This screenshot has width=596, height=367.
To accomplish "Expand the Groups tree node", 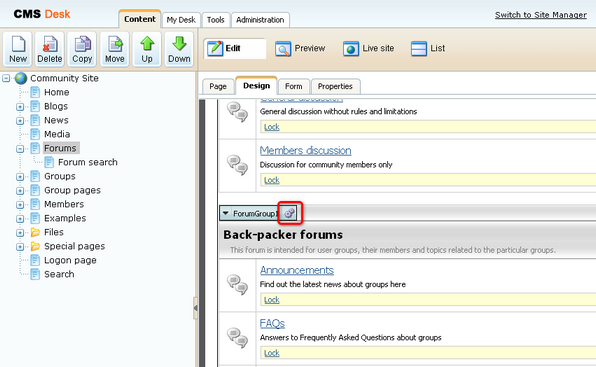I will point(20,177).
